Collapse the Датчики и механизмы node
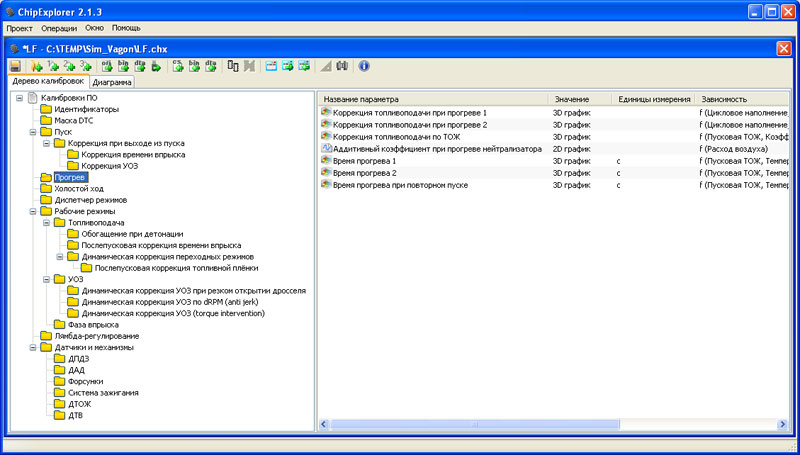The height and width of the screenshot is (455, 800). point(33,347)
